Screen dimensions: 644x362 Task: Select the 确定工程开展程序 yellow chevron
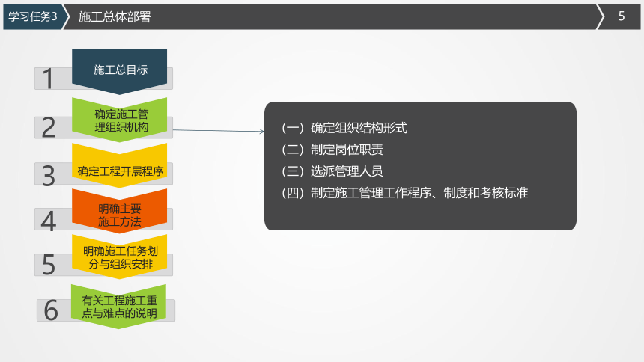tap(120, 166)
